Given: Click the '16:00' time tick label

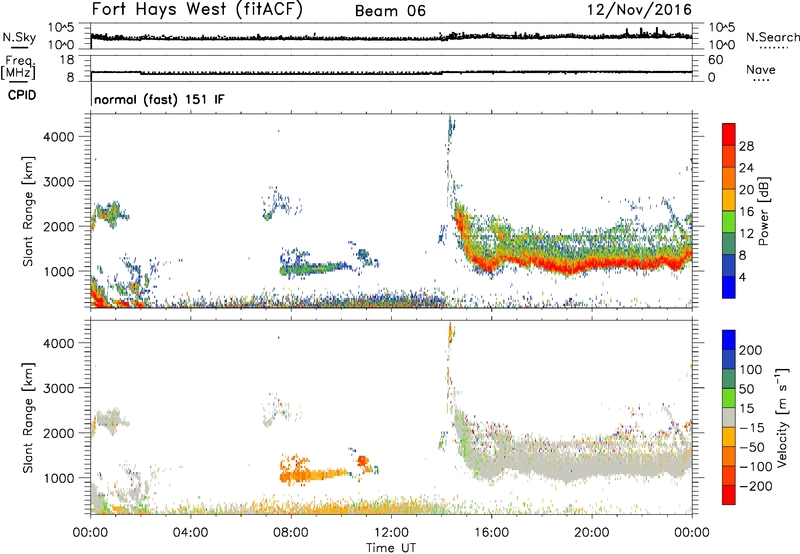Looking at the screenshot, I should coord(491,533).
